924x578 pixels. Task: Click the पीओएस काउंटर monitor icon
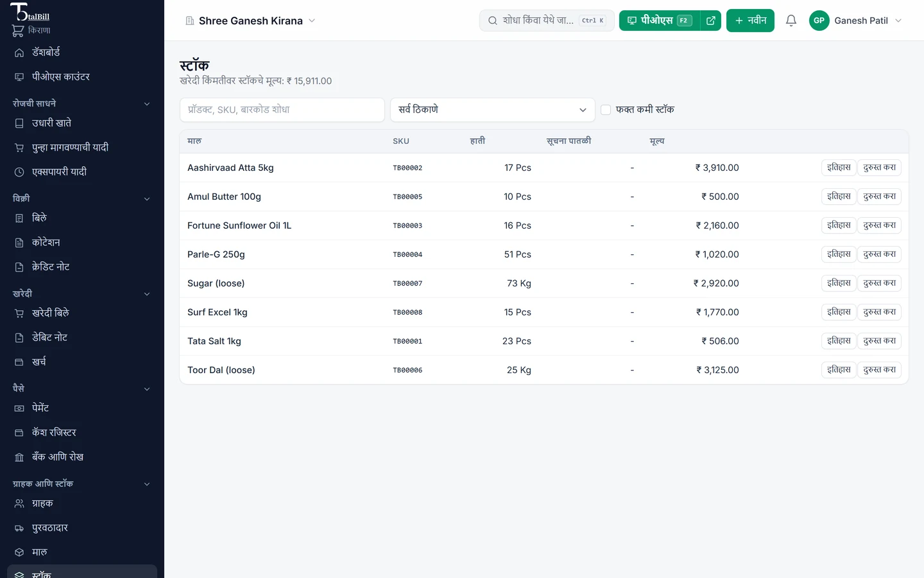click(19, 77)
